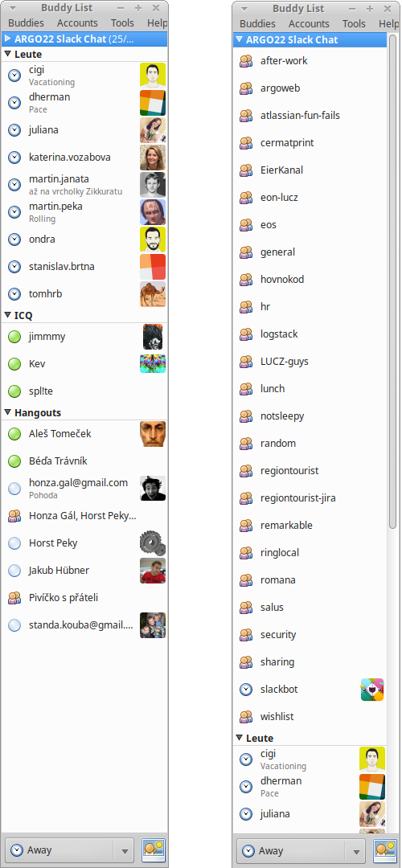Collapse the ICQ group
402x868 pixels.
click(x=7, y=316)
